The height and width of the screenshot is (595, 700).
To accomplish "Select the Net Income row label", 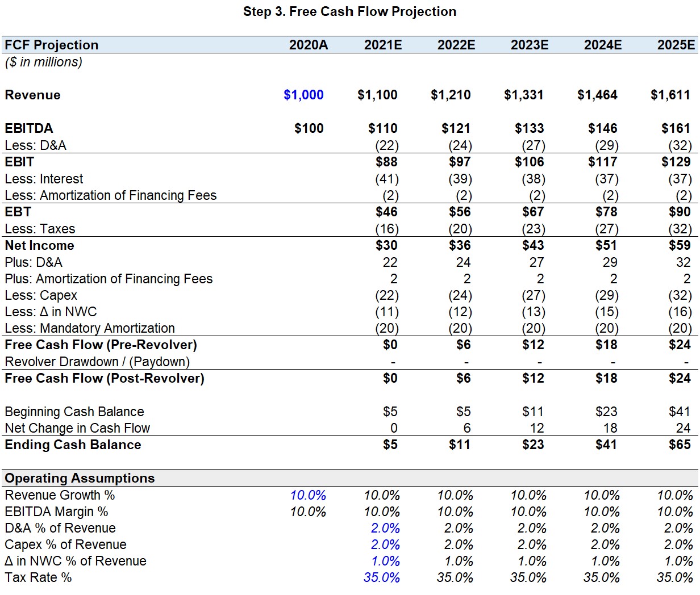I will (39, 245).
